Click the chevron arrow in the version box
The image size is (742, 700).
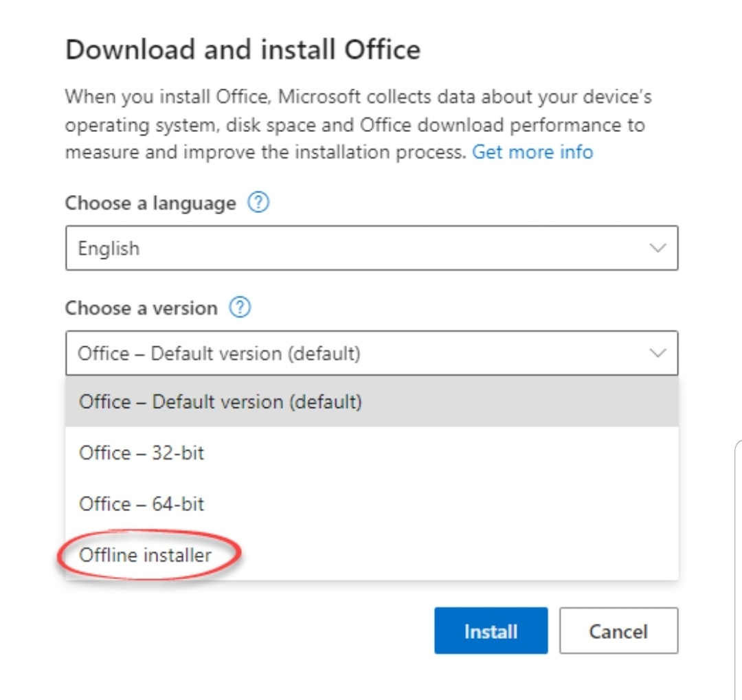657,353
